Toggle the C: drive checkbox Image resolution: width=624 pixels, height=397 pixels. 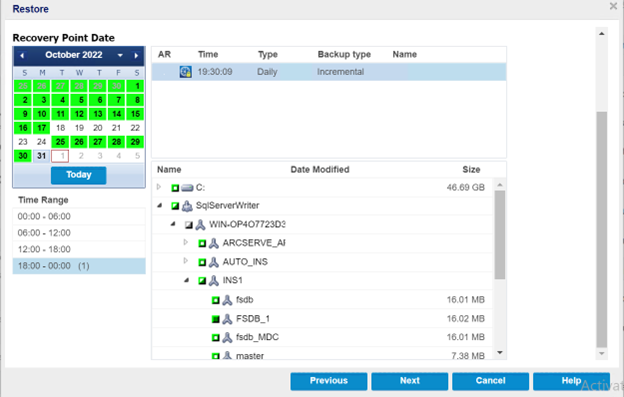click(x=175, y=188)
